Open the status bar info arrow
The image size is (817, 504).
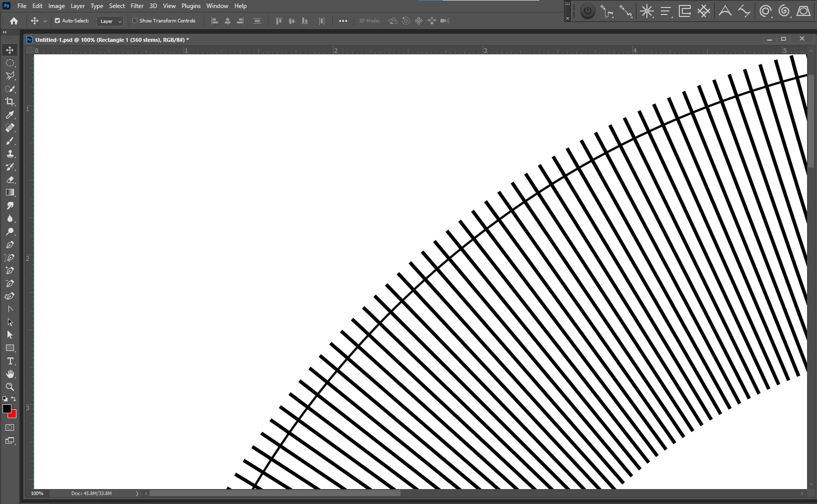coord(137,494)
